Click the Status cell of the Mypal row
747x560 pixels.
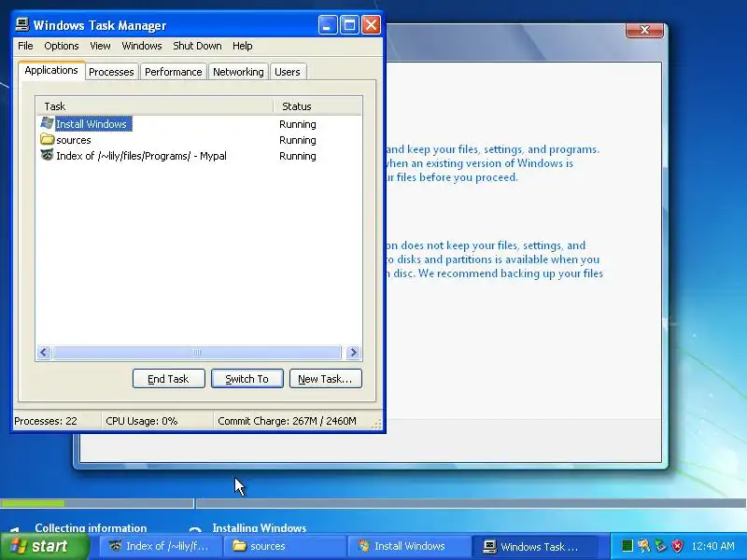pos(298,156)
